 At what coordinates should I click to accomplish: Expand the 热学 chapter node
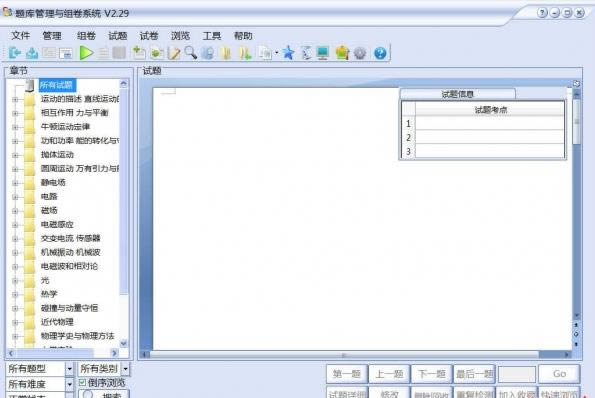click(15, 295)
